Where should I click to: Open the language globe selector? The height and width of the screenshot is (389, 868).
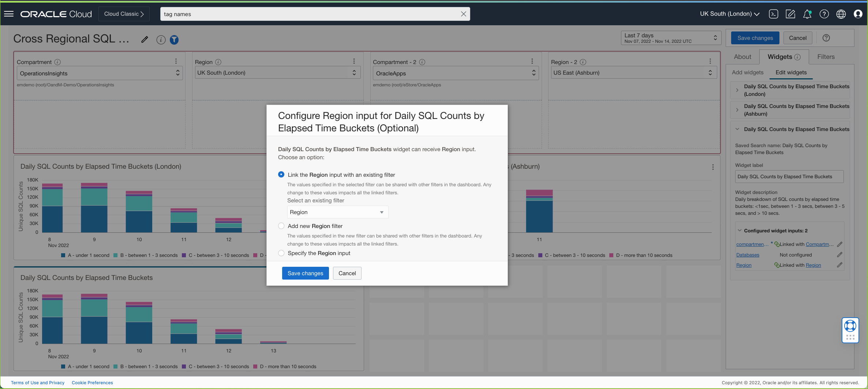pyautogui.click(x=841, y=14)
